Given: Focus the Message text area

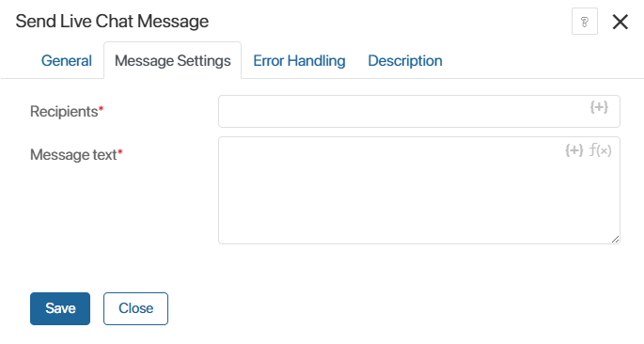Looking at the screenshot, I should pos(419,191).
